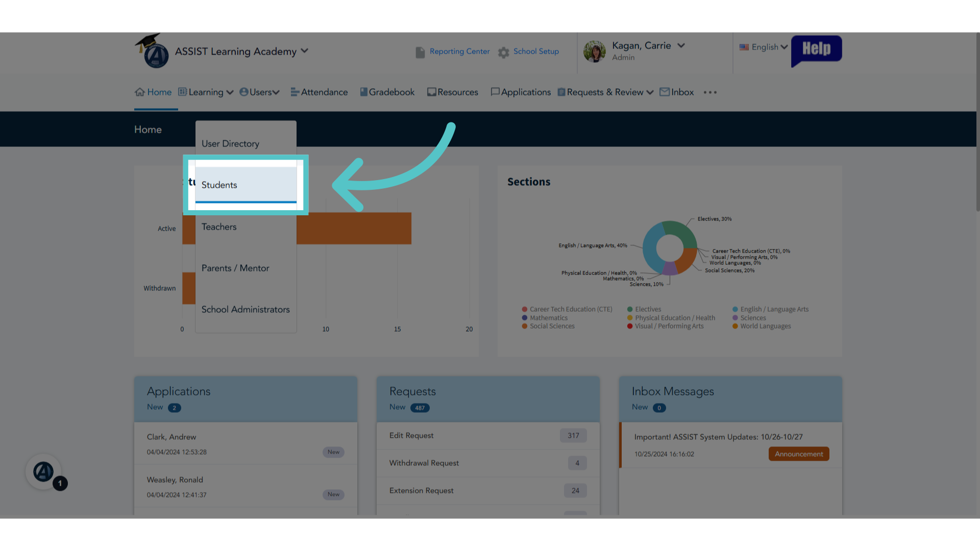
Task: Click the Extension Request count 24
Action: pyautogui.click(x=575, y=491)
